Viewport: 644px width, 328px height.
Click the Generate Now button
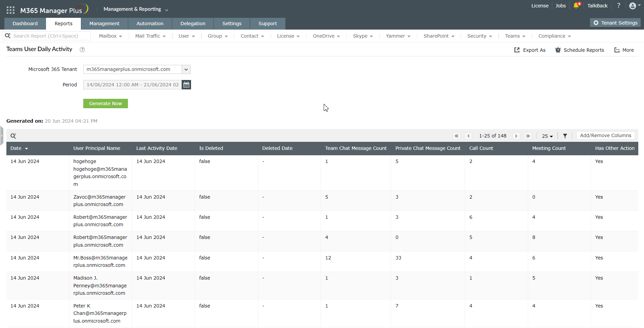tap(105, 104)
